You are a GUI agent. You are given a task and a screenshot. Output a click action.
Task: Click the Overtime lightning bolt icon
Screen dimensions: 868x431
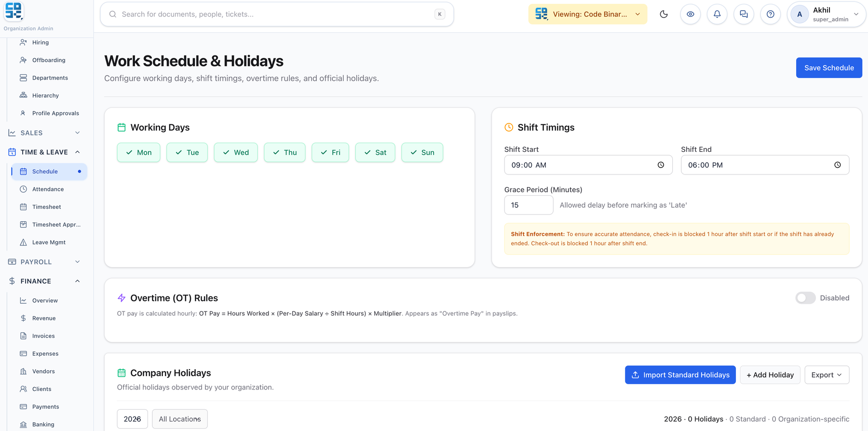(122, 298)
